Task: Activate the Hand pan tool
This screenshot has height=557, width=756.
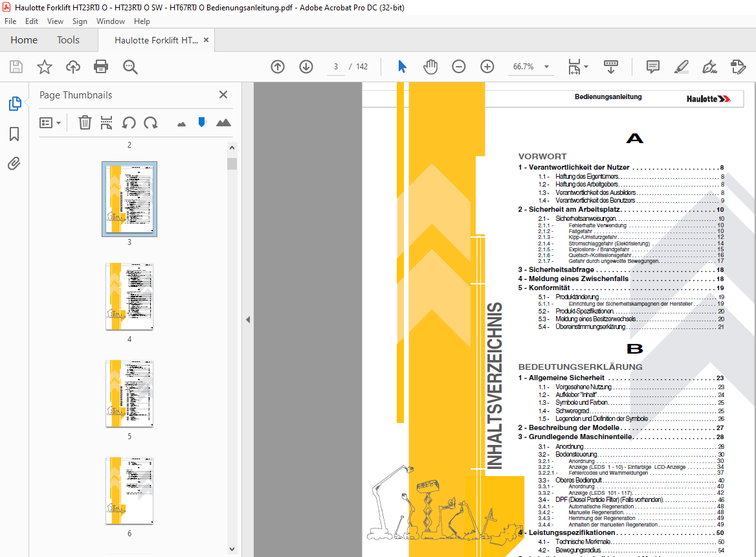Action: 430,67
